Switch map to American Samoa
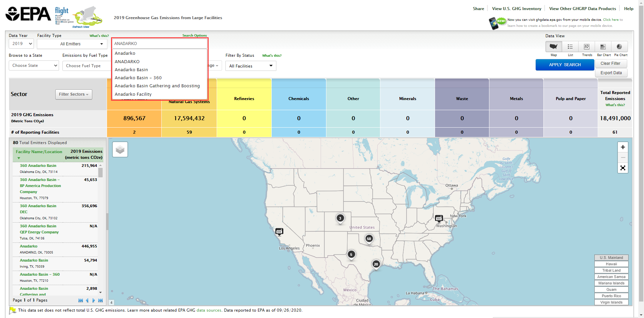 tap(611, 277)
